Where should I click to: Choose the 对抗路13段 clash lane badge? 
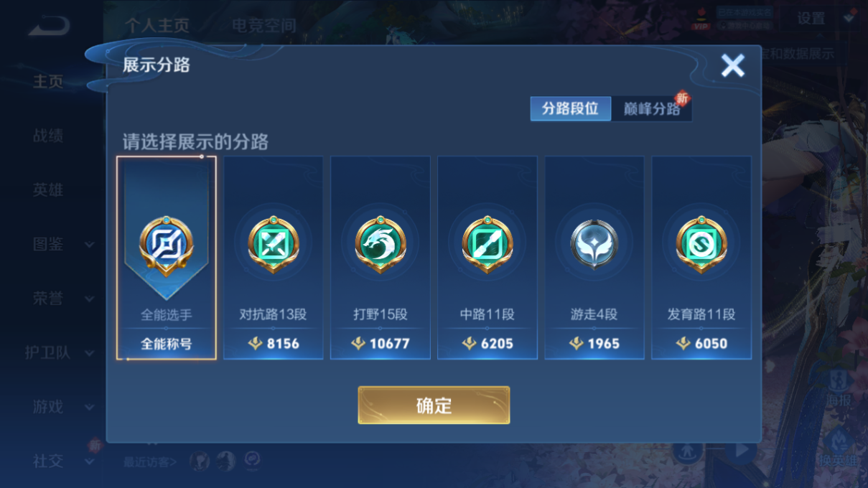click(273, 244)
